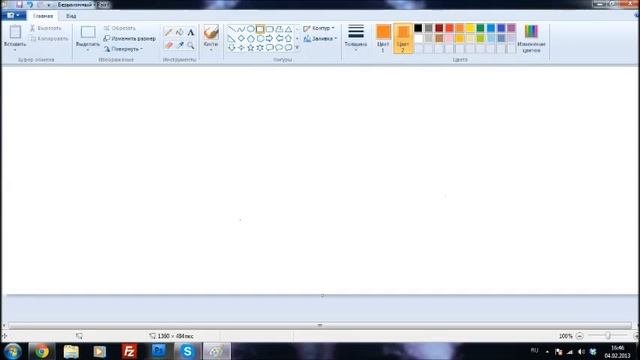Open Photoshop from taskbar

(158, 351)
